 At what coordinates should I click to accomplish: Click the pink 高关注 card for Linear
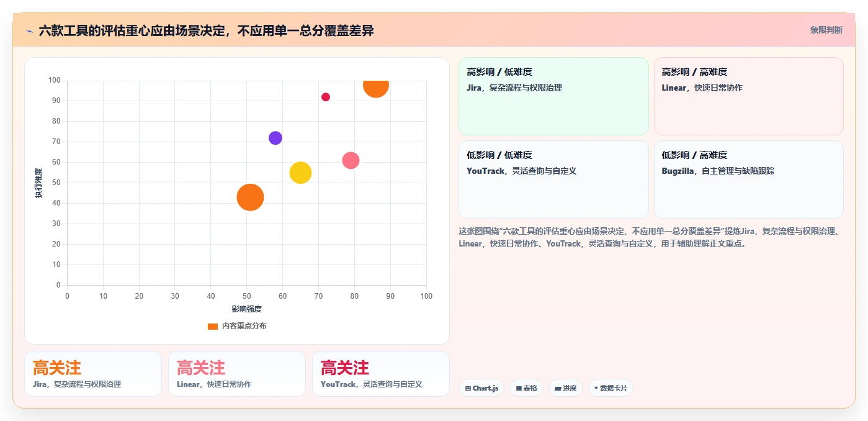pos(237,374)
